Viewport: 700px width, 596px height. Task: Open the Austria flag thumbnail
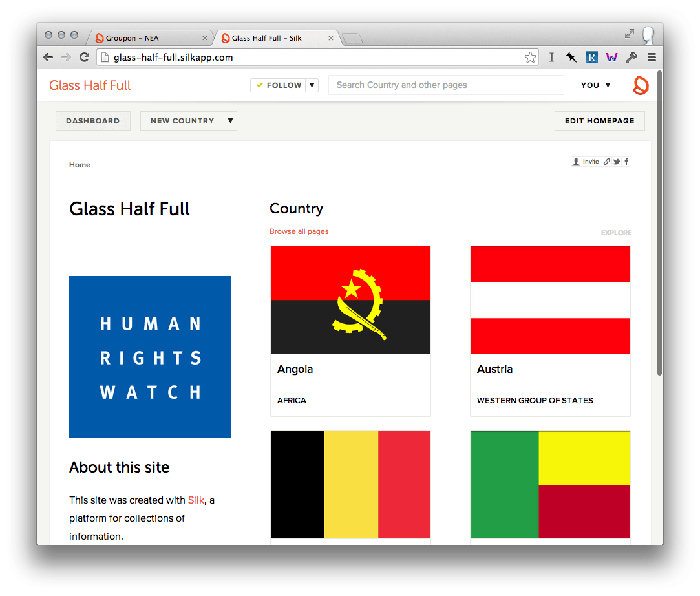pyautogui.click(x=550, y=299)
